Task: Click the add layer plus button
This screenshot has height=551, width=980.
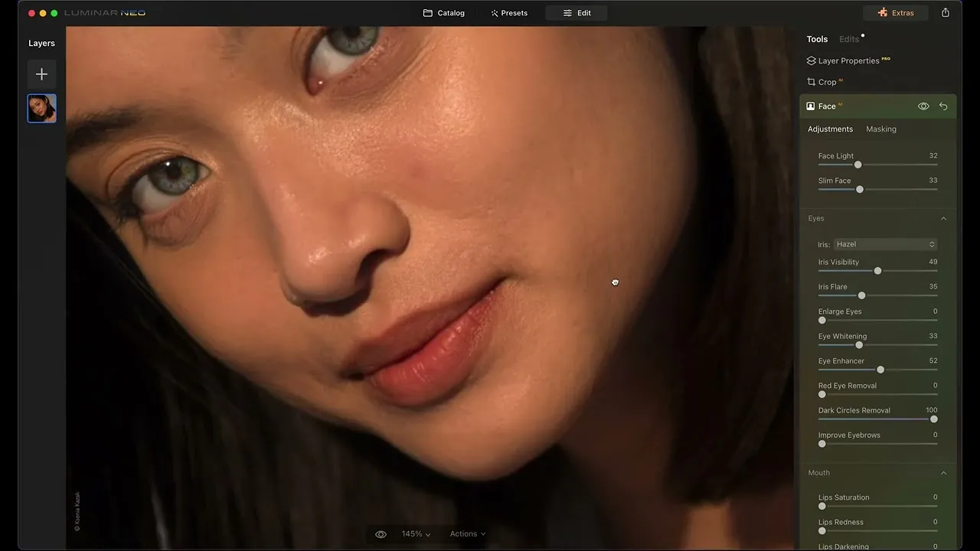Action: tap(41, 74)
